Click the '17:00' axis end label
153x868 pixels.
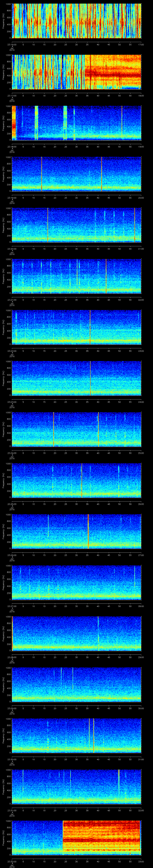pos(141,44)
